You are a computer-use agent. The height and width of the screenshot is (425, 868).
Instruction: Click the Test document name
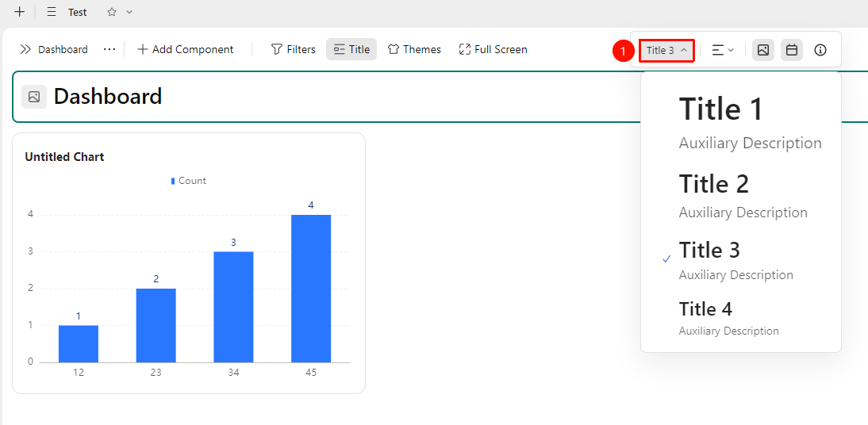point(78,12)
